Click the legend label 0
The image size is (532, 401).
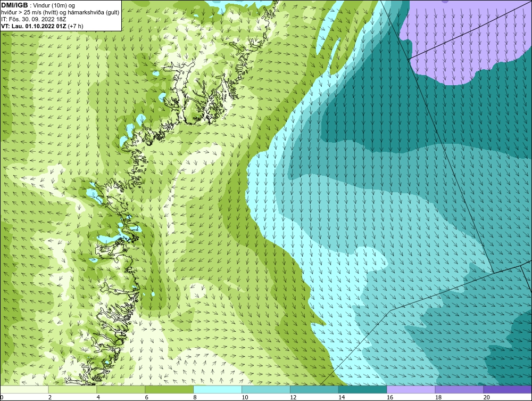click(x=2, y=397)
